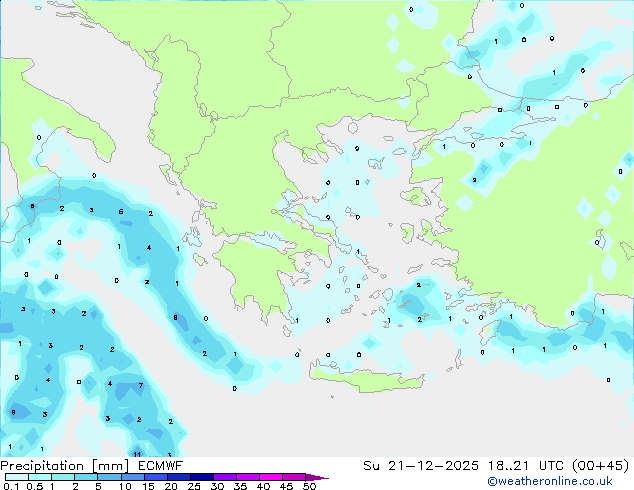Click the 25 mm legend color swatch
The width and height of the screenshot is (634, 490).
point(202,477)
